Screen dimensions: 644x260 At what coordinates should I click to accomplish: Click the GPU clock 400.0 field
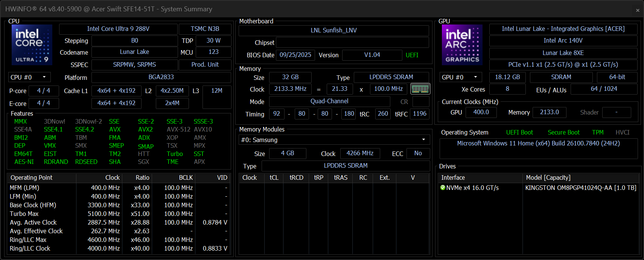point(481,112)
